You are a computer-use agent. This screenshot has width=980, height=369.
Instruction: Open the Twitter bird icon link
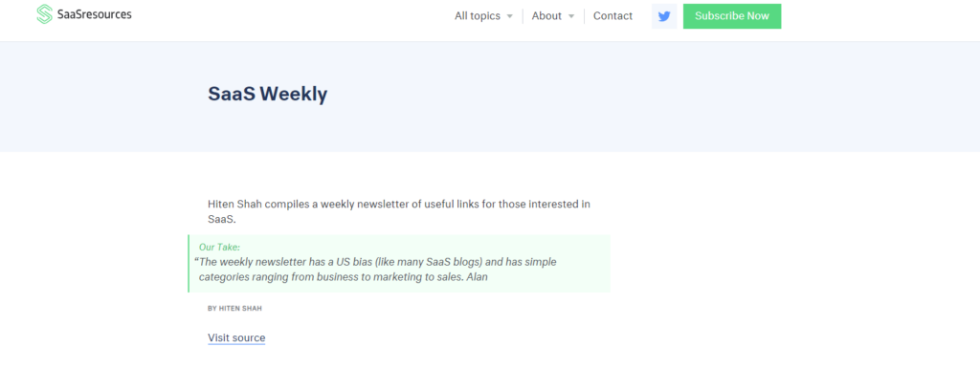pos(664,16)
